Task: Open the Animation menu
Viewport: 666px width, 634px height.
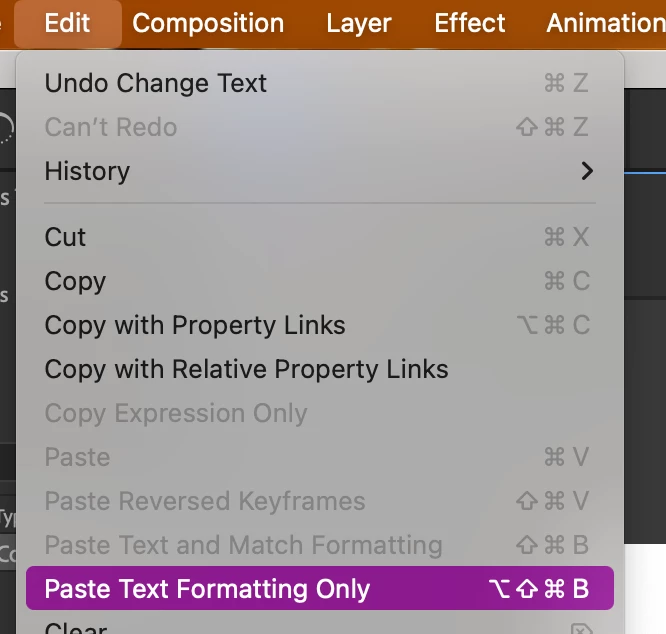Action: 606,23
